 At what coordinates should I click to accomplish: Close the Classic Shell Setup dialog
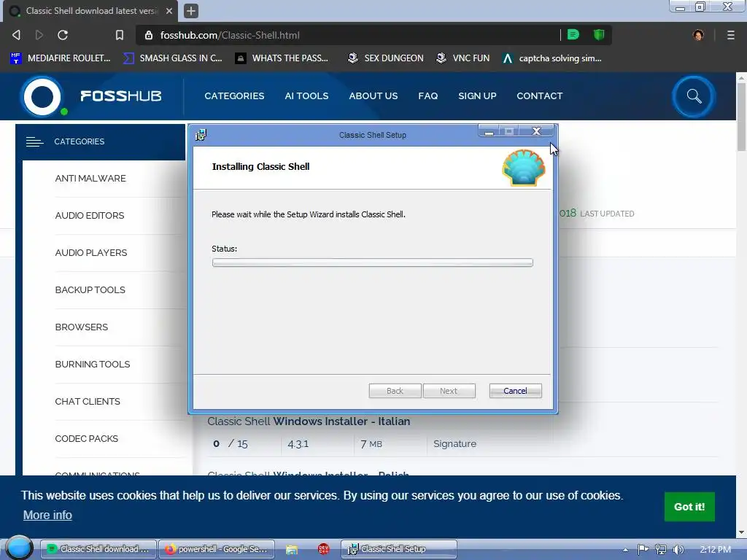click(x=536, y=131)
